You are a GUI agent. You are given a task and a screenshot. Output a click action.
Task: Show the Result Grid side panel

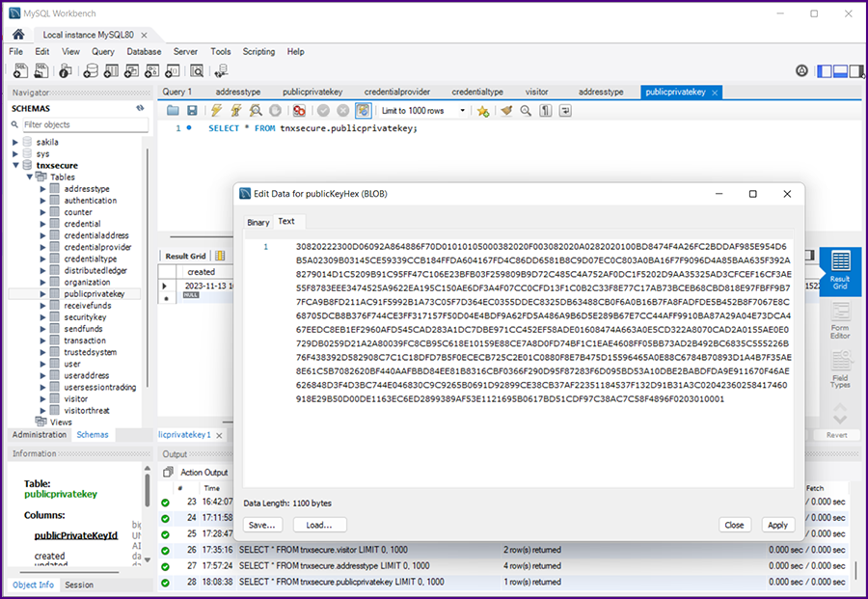(x=840, y=271)
